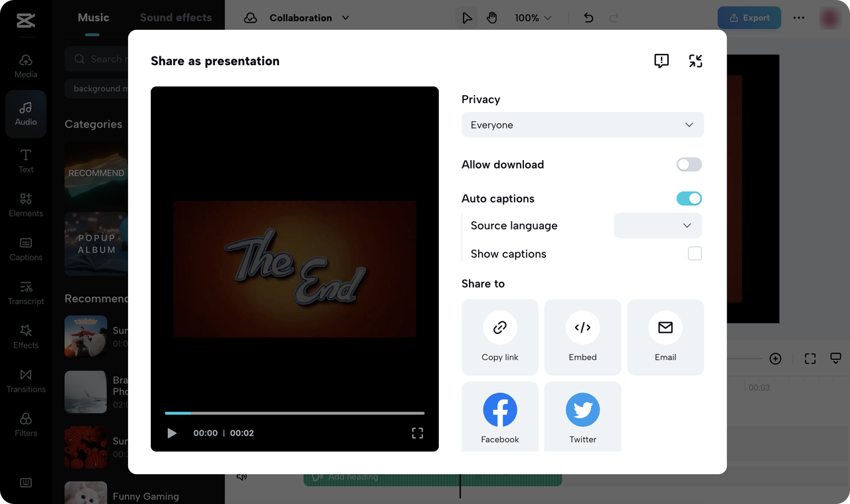Expand the Collaboration dropdown
Image resolution: width=850 pixels, height=504 pixels.
tap(309, 18)
